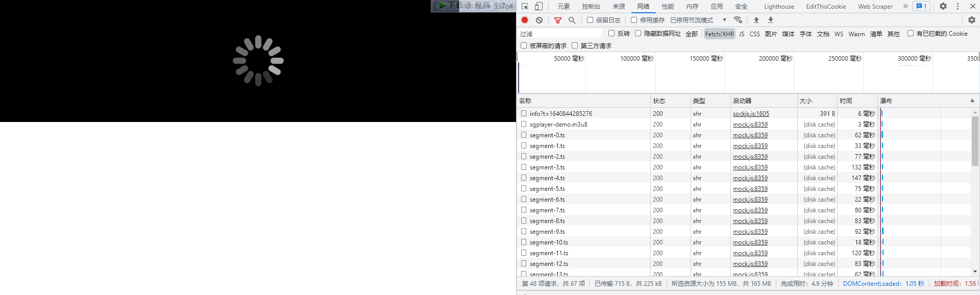Open network search with magnifier icon
The width and height of the screenshot is (980, 295).
(x=572, y=20)
